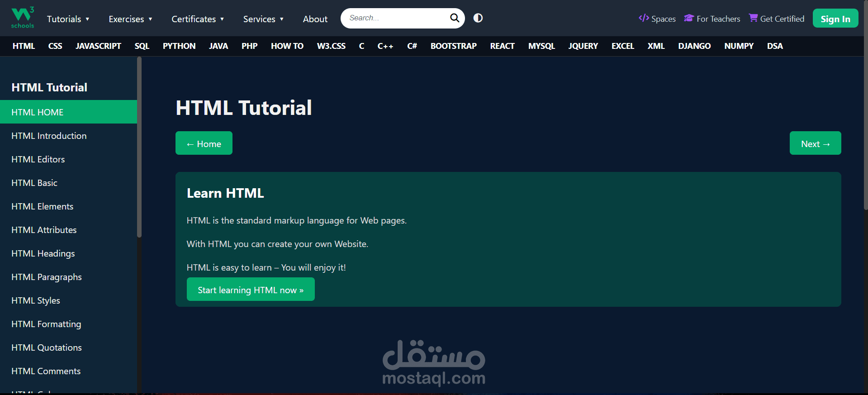Select REACT in the language bar
This screenshot has width=868, height=395.
503,46
